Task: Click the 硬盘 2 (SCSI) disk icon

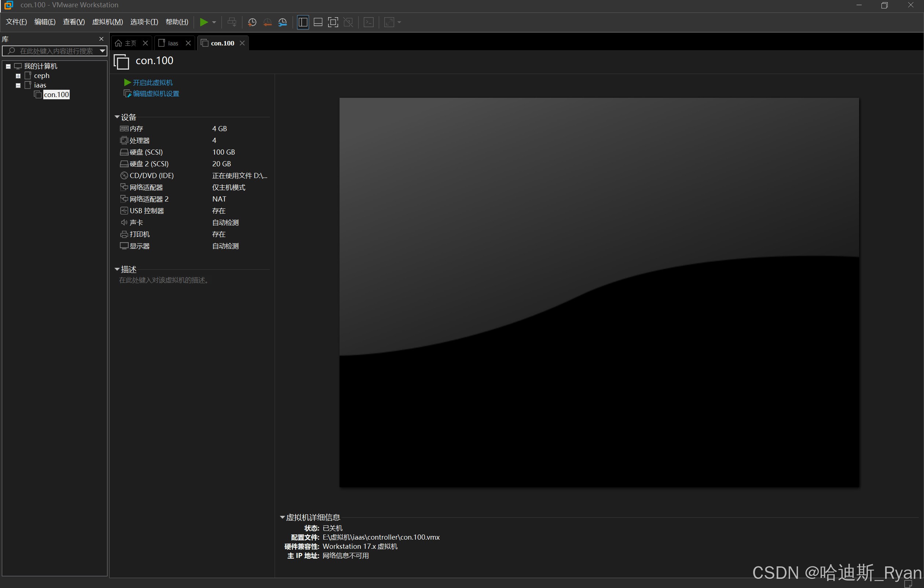Action: click(x=124, y=164)
